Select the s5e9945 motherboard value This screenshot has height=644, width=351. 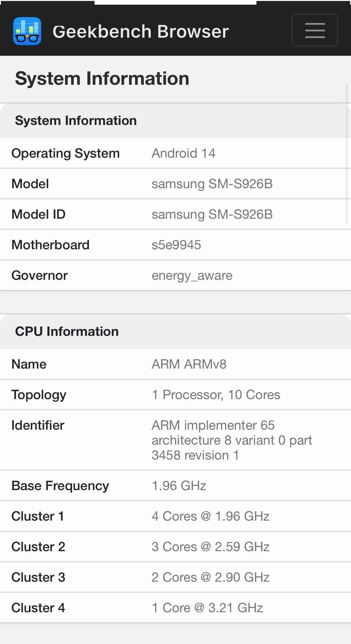(176, 245)
